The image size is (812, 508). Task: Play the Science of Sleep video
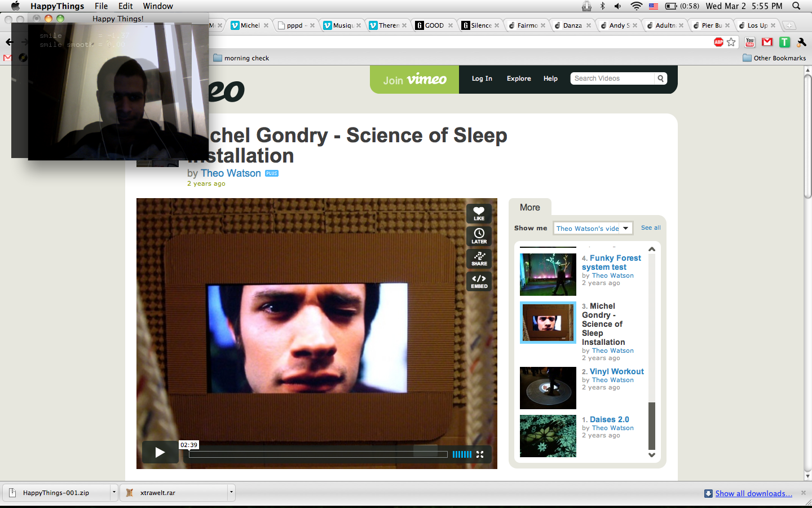[160, 452]
